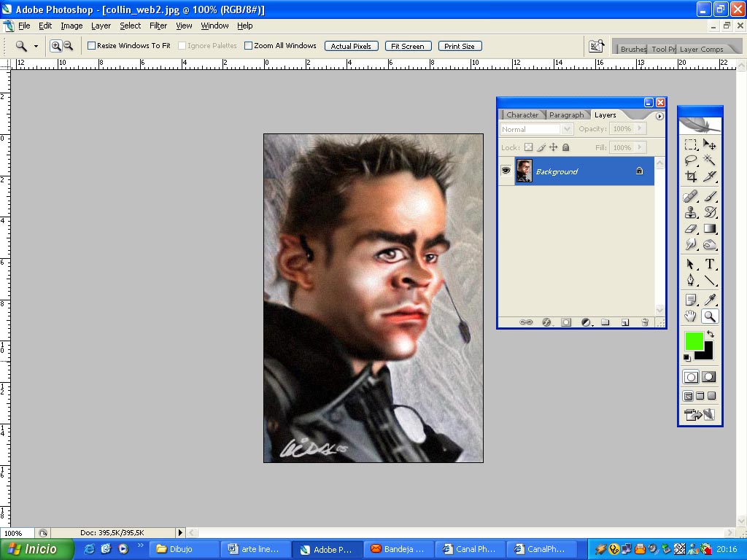The height and width of the screenshot is (560, 747).
Task: Select the Smudge tool
Action: pos(691,245)
